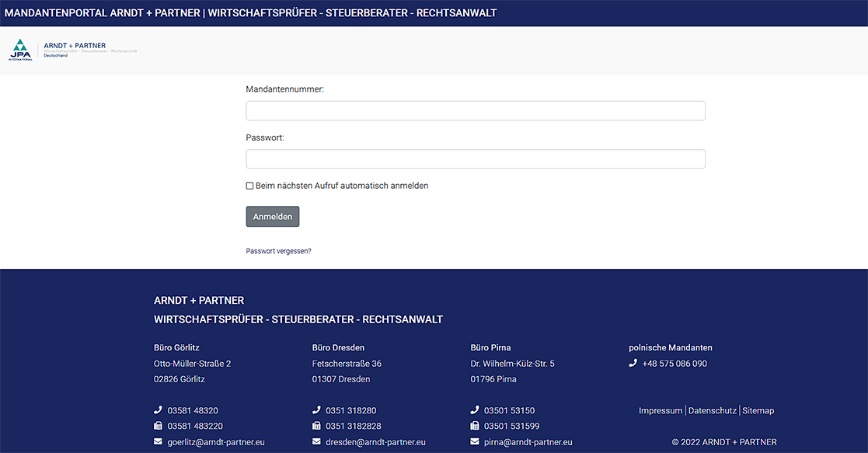Open the Passwort vergessen link
This screenshot has width=868, height=453.
tap(278, 252)
